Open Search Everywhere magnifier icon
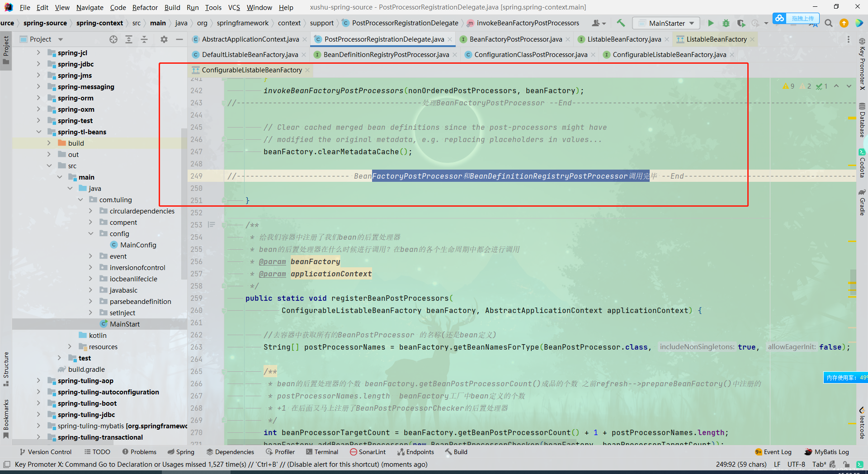Screen dimensions: 868x474 click(828, 23)
